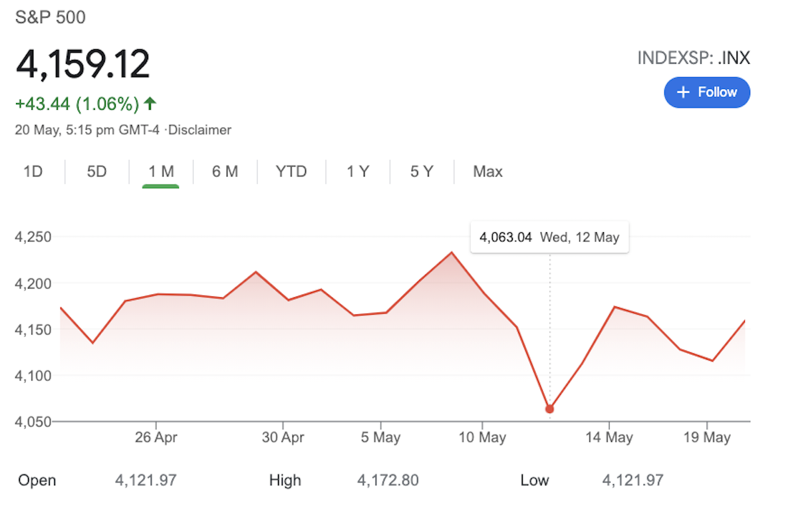Switch to the 6 M range tab
Screen dimensions: 798x532
(225, 172)
